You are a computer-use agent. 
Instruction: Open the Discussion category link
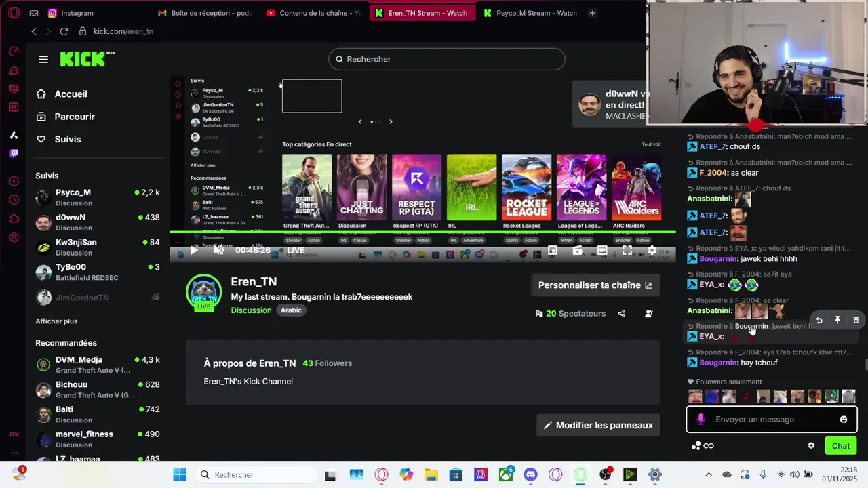coord(251,310)
